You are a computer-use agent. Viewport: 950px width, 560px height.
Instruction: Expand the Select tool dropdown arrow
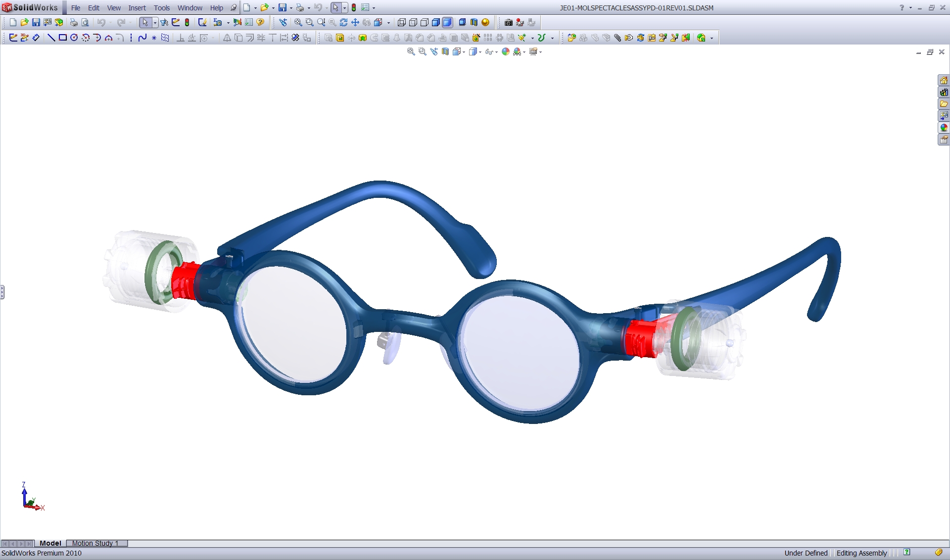(155, 22)
